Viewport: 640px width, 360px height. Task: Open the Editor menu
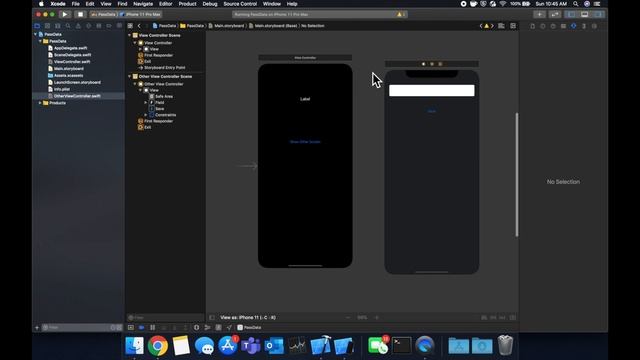coord(165,4)
